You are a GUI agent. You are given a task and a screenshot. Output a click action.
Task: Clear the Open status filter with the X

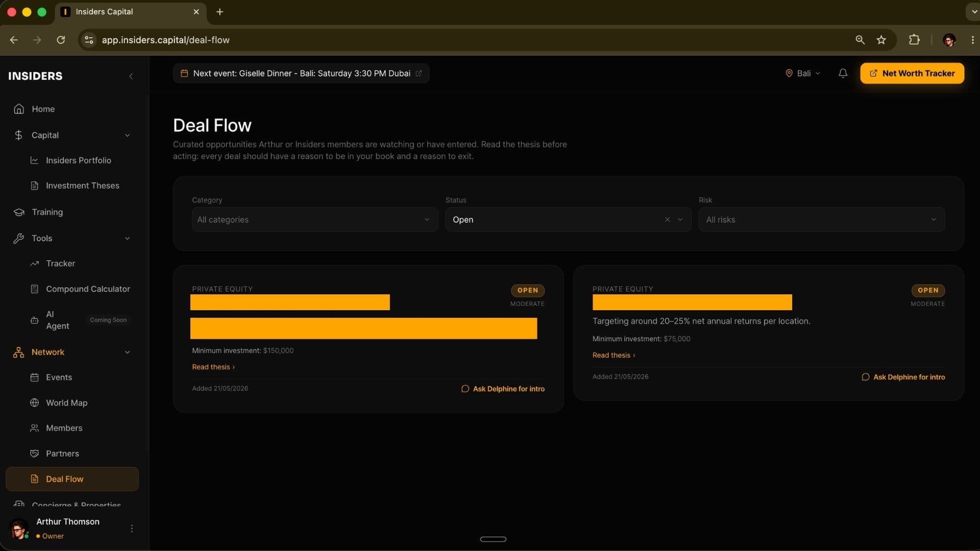tap(667, 219)
